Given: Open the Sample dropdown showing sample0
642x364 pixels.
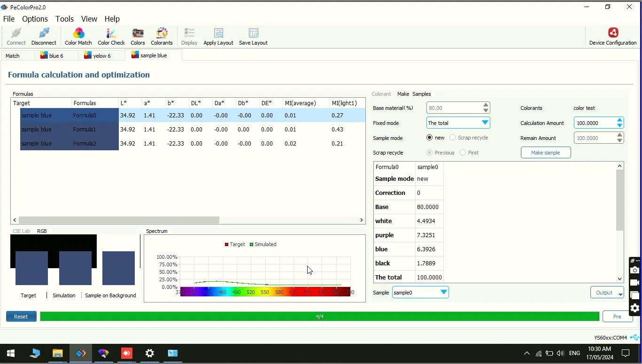Looking at the screenshot, I should pyautogui.click(x=443, y=292).
